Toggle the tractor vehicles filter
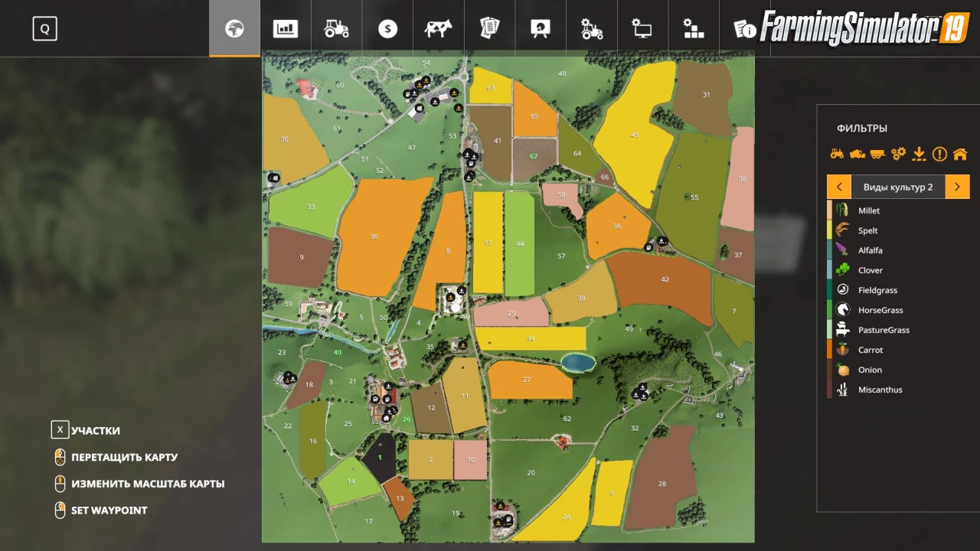Viewport: 980px width, 551px height. point(837,154)
